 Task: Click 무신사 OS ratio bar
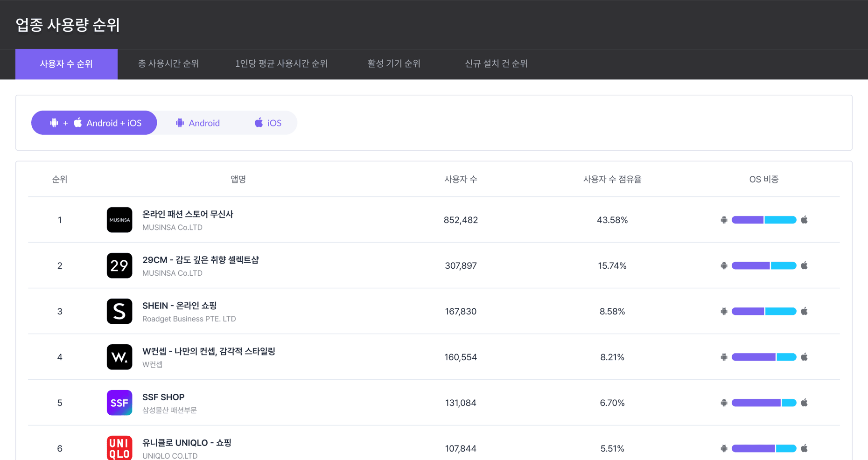coord(764,220)
